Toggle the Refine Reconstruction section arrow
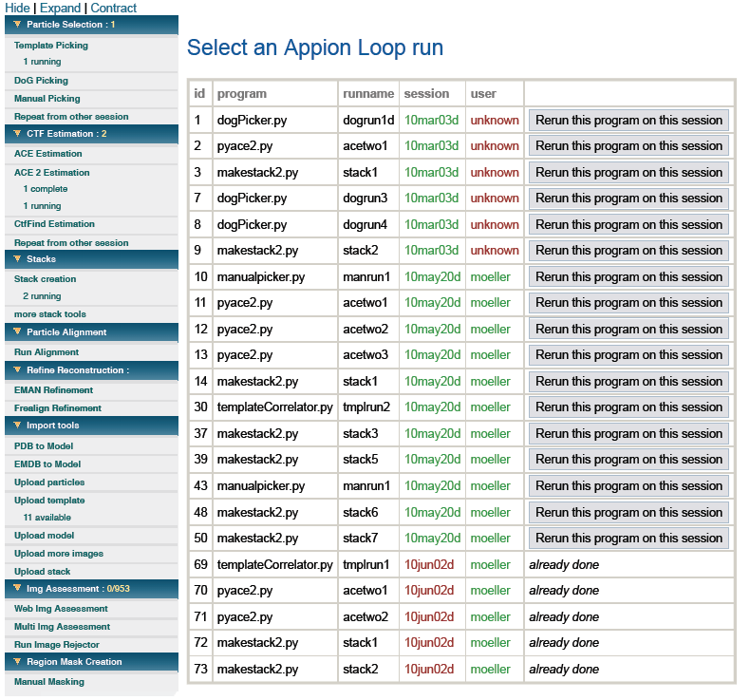Screen dimensions: 750x700 click(17, 370)
